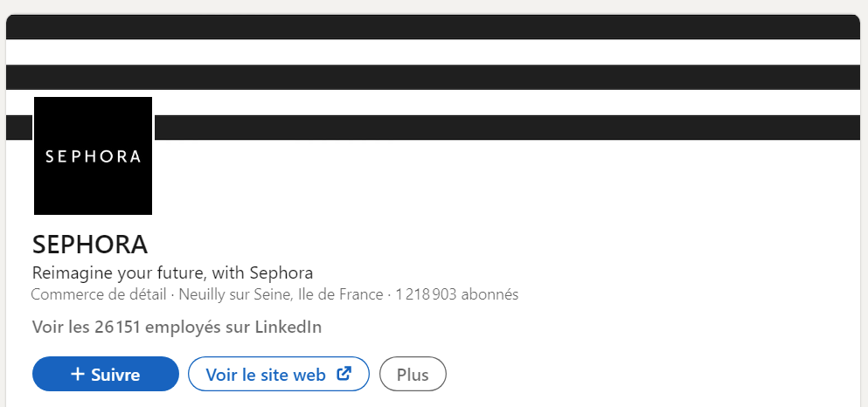Click the word LinkedIn in employees link
The width and height of the screenshot is (868, 407).
pos(288,327)
